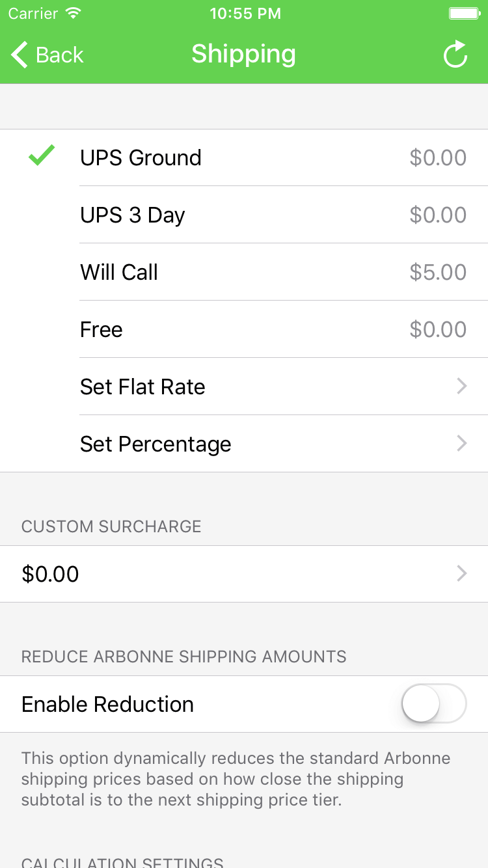Tap the back chevron arrow icon
Viewport: 488px width, 868px height.
20,55
